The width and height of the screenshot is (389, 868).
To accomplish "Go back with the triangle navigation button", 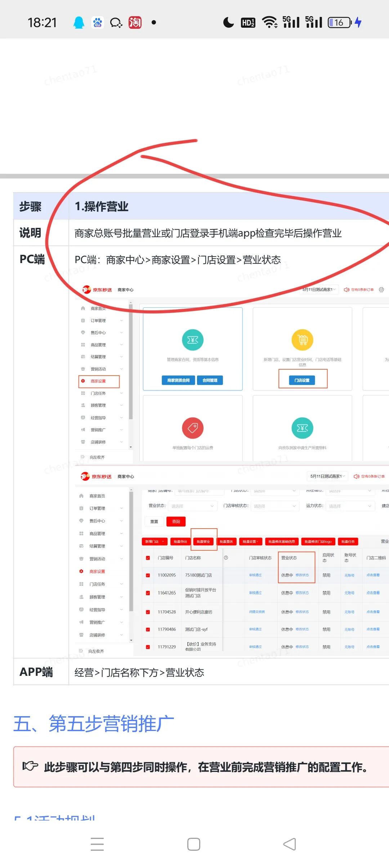I will (x=290, y=844).
